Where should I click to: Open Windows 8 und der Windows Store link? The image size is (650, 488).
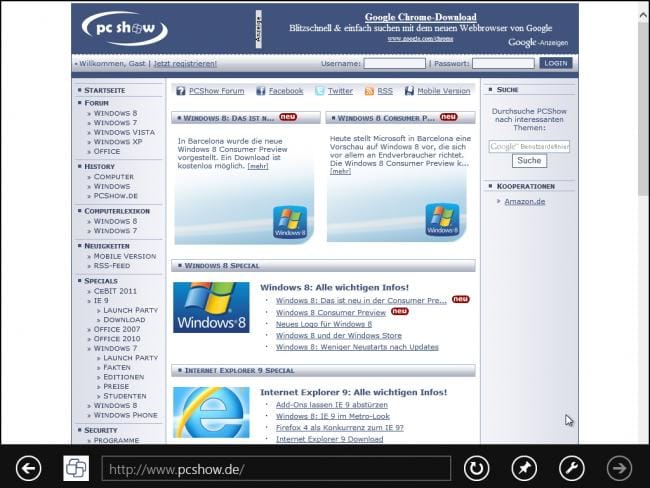[339, 335]
